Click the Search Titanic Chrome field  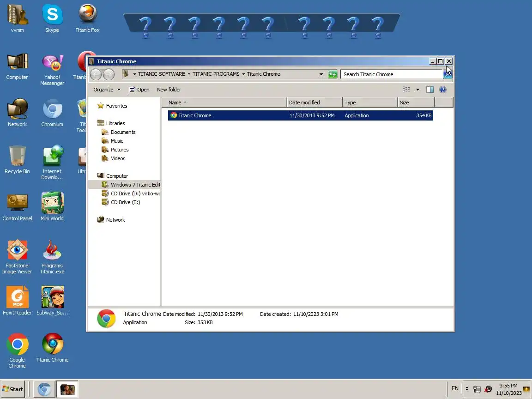coord(391,74)
